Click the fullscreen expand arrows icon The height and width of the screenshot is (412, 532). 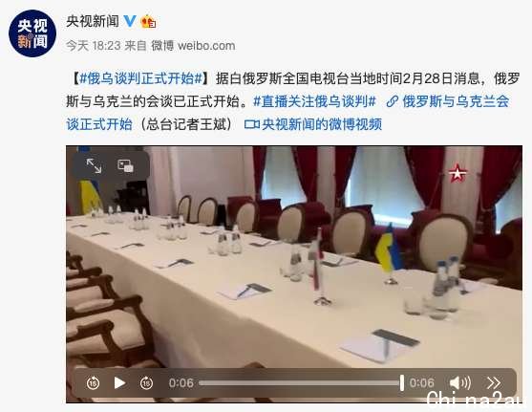[94, 166]
